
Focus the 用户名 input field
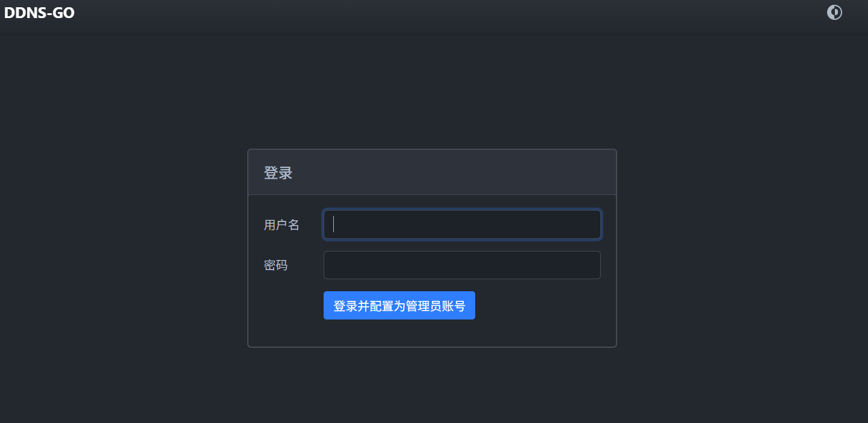coord(462,224)
